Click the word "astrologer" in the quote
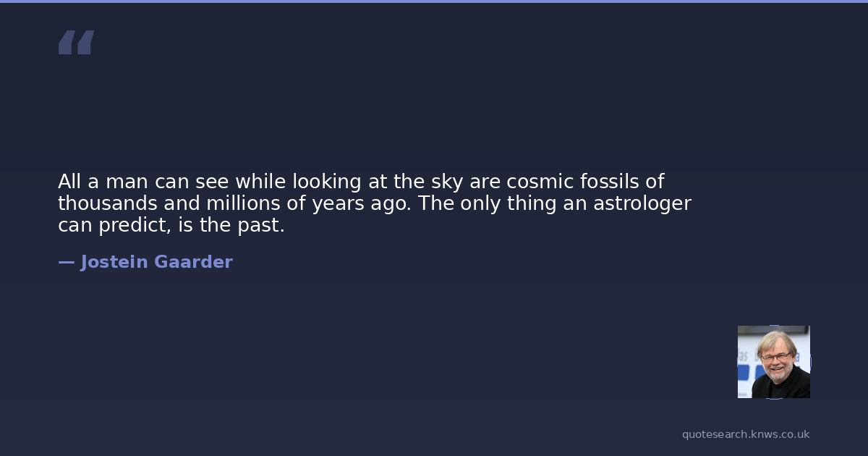The width and height of the screenshot is (868, 456). 642,203
